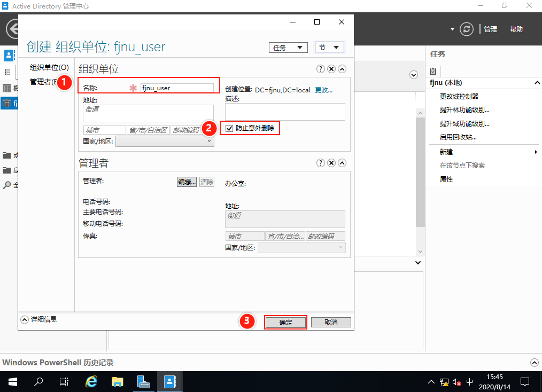The image size is (542, 392).
Task: Click the search magnifier icon in left sidebar
Action: click(6, 185)
